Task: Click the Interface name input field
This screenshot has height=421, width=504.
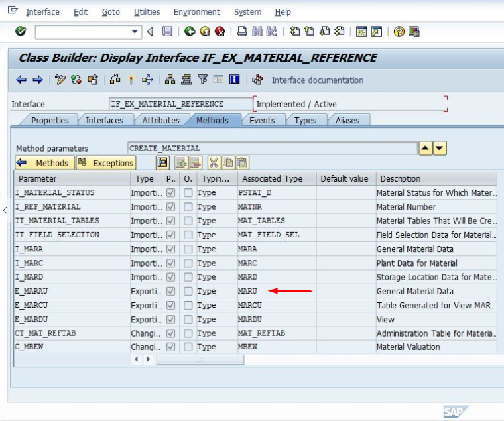Action: click(180, 104)
